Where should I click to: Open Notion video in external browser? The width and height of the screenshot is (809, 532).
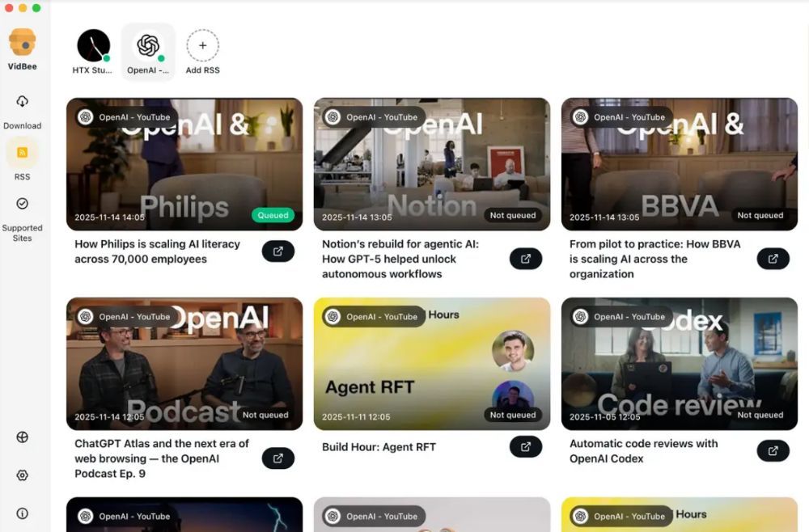coord(526,259)
